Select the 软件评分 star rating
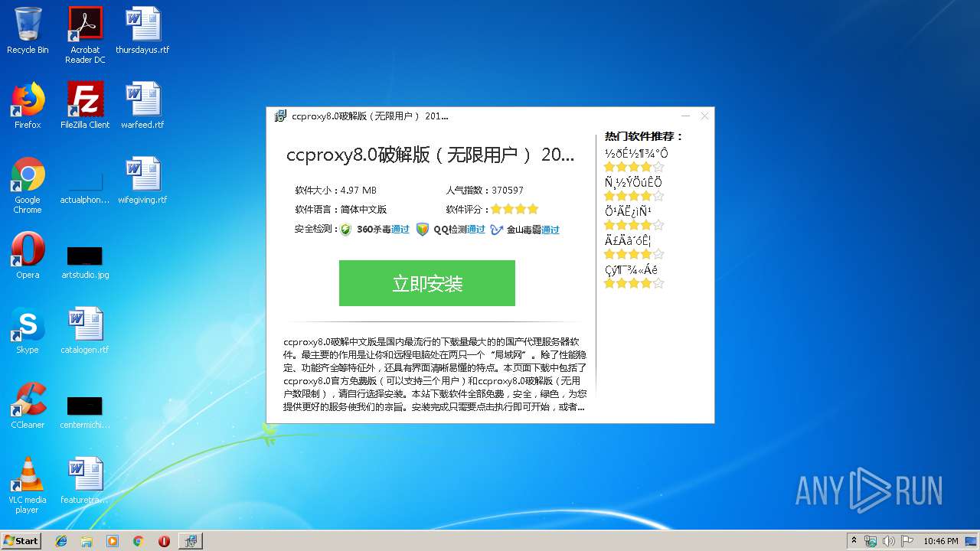Image resolution: width=980 pixels, height=551 pixels. point(514,209)
